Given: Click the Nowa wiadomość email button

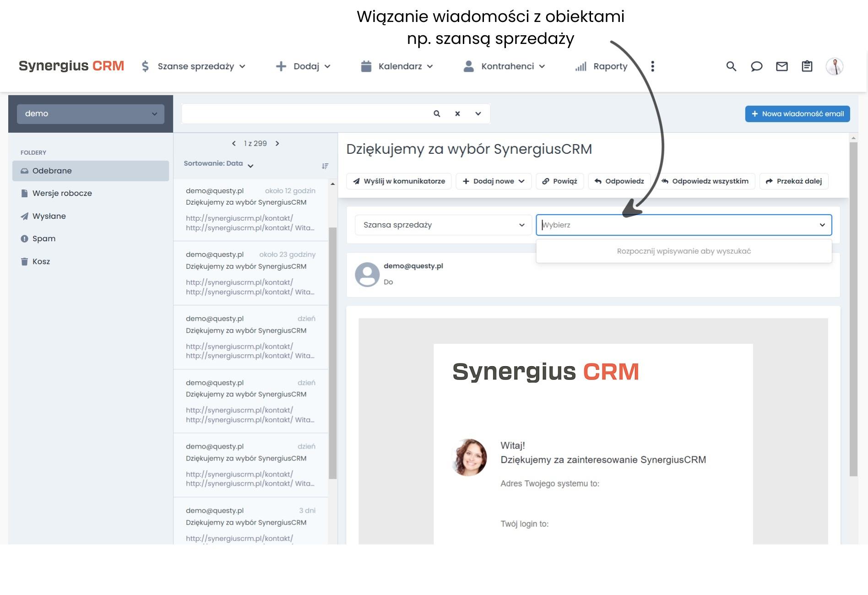Looking at the screenshot, I should (x=797, y=114).
